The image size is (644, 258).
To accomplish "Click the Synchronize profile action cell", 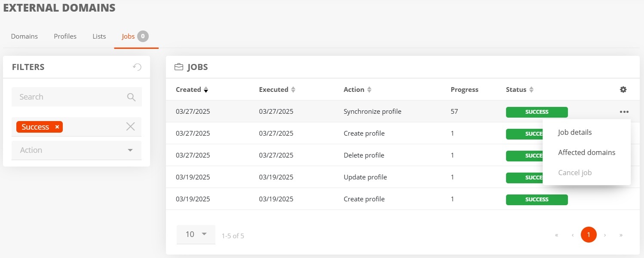I will pyautogui.click(x=372, y=112).
